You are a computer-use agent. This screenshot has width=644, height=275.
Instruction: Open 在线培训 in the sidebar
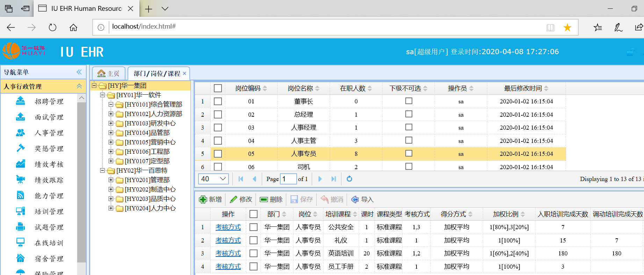[49, 243]
